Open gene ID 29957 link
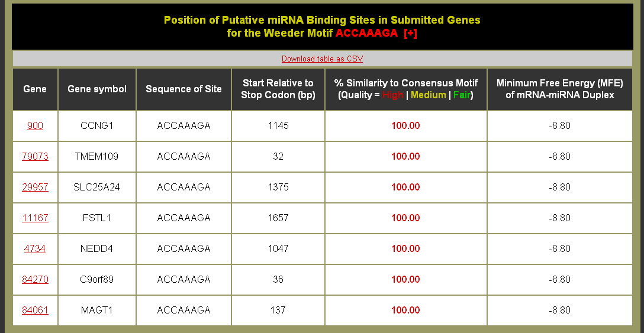Screen dimensions: 644x333 point(35,187)
